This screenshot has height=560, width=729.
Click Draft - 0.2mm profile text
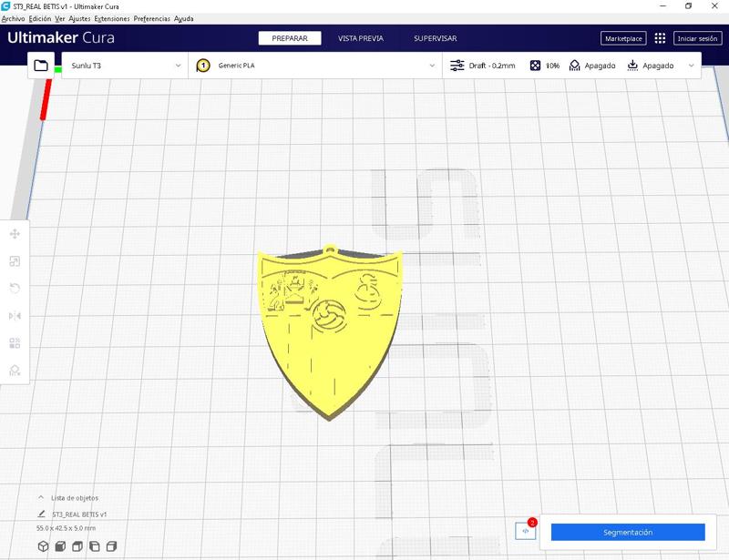pos(492,66)
